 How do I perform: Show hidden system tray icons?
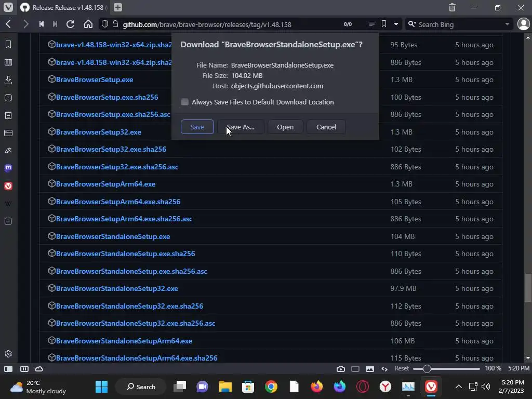tap(458, 387)
